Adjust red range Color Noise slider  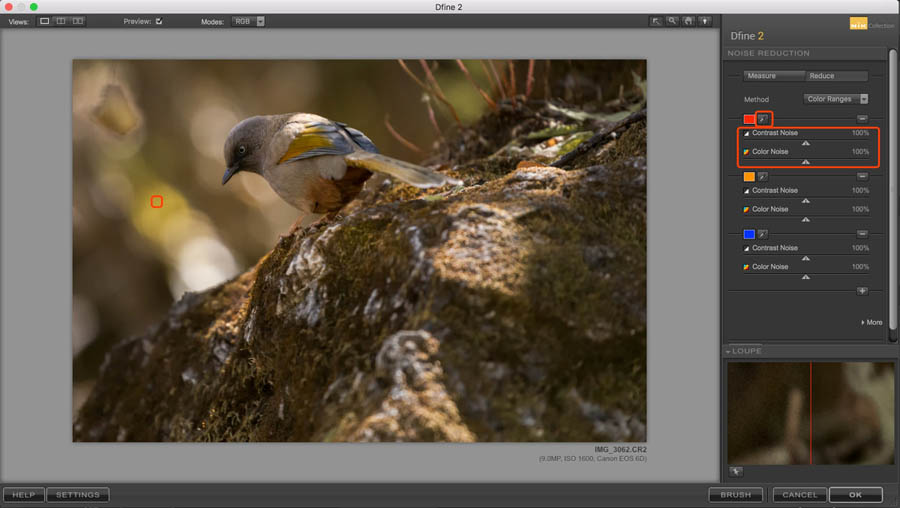[806, 162]
